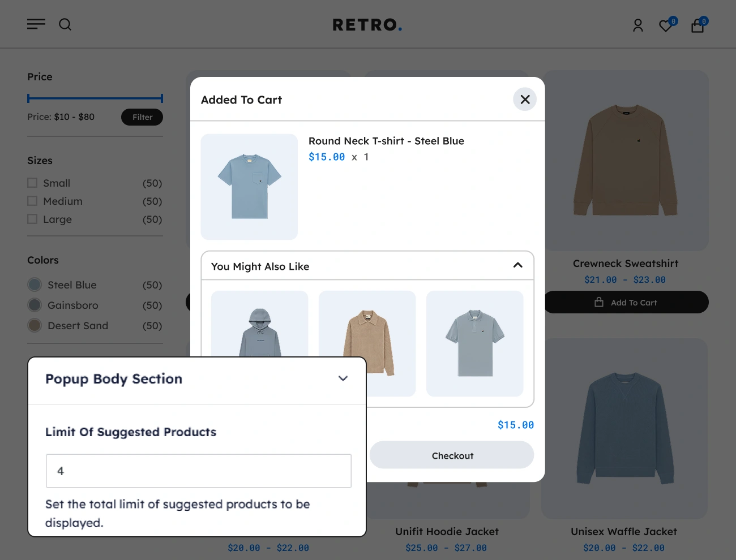The image size is (736, 560).
Task: Adjust the price range slider
Action: coord(95,98)
